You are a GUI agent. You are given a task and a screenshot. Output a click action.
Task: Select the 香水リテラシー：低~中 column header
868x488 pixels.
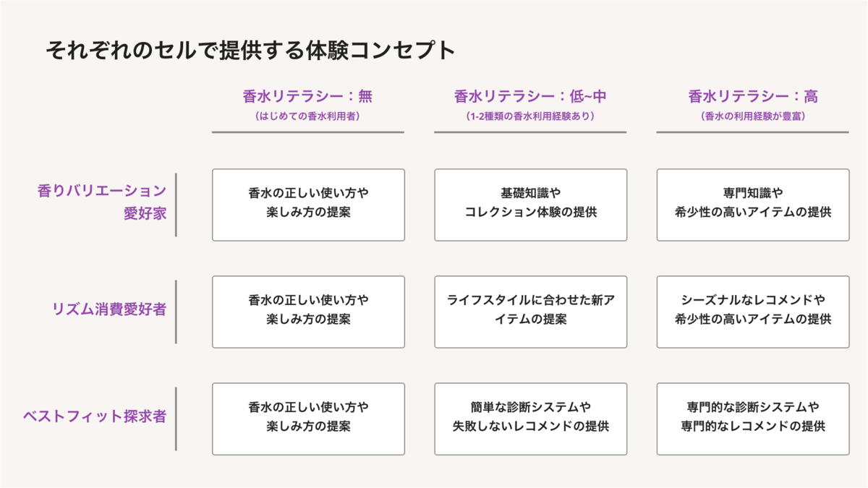click(x=530, y=96)
